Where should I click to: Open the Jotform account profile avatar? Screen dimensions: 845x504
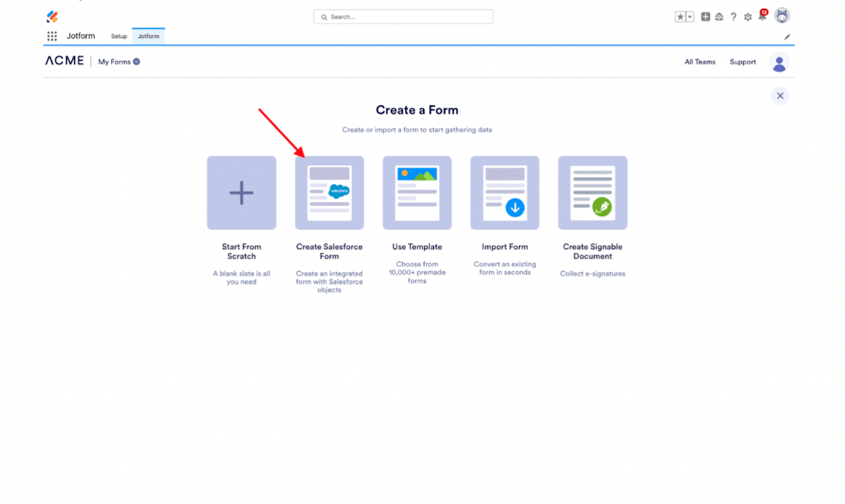pyautogui.click(x=779, y=63)
